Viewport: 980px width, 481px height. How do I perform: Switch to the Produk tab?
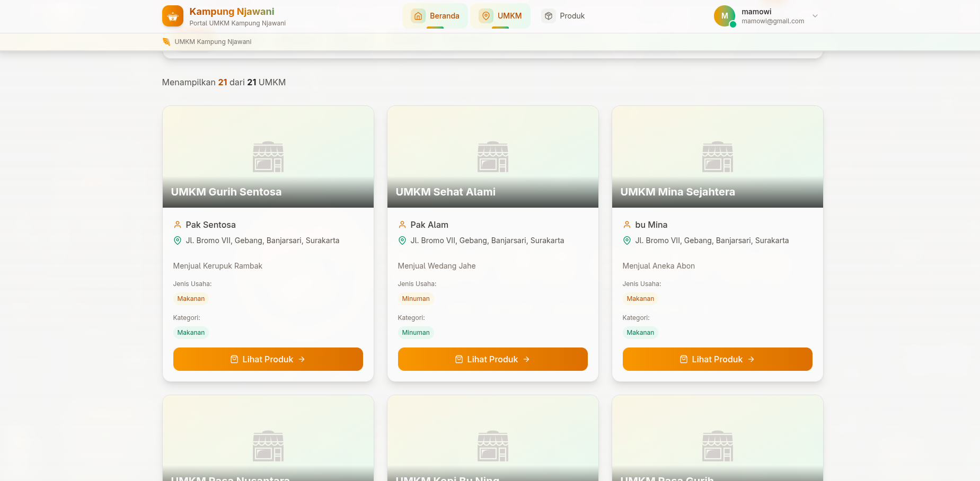pos(563,16)
